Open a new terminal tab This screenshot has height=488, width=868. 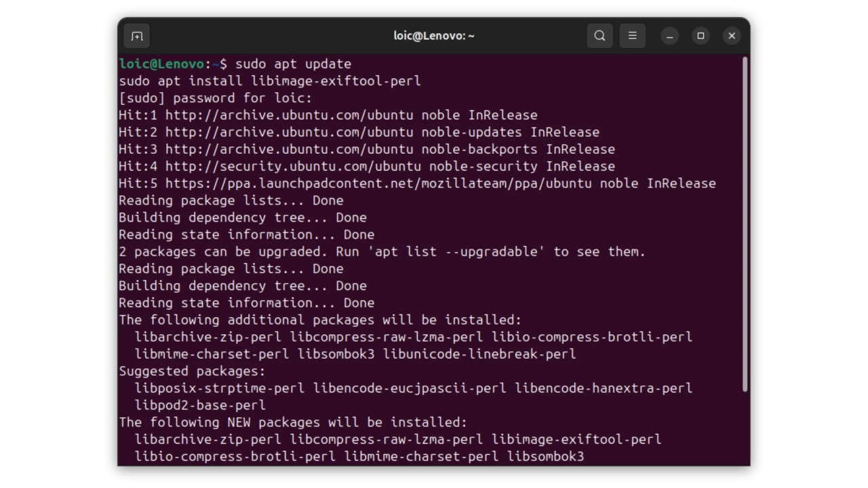pyautogui.click(x=137, y=36)
